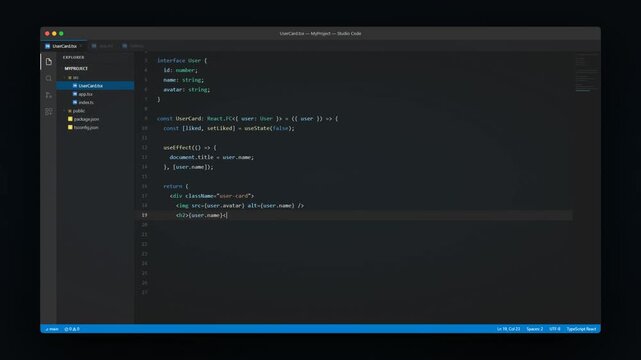Close the window with the red button
This screenshot has width=641, height=360.
tap(47, 34)
